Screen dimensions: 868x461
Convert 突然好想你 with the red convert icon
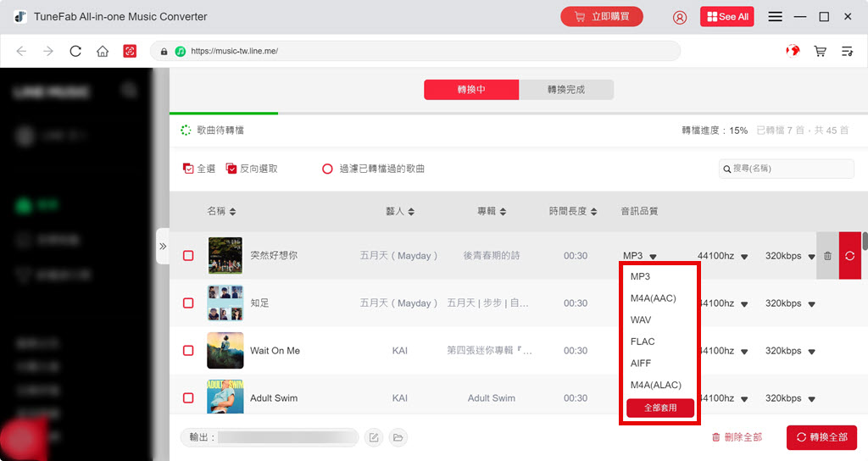pos(849,256)
